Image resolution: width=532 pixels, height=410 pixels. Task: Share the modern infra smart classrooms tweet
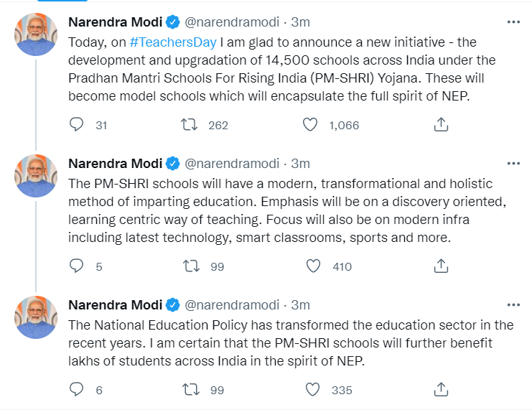[x=442, y=266]
